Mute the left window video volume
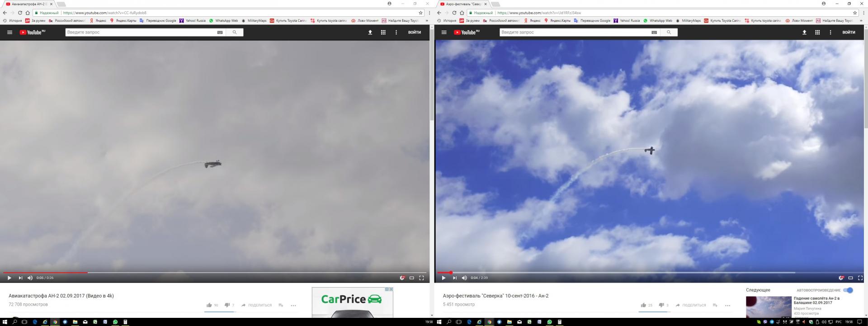 (30, 278)
